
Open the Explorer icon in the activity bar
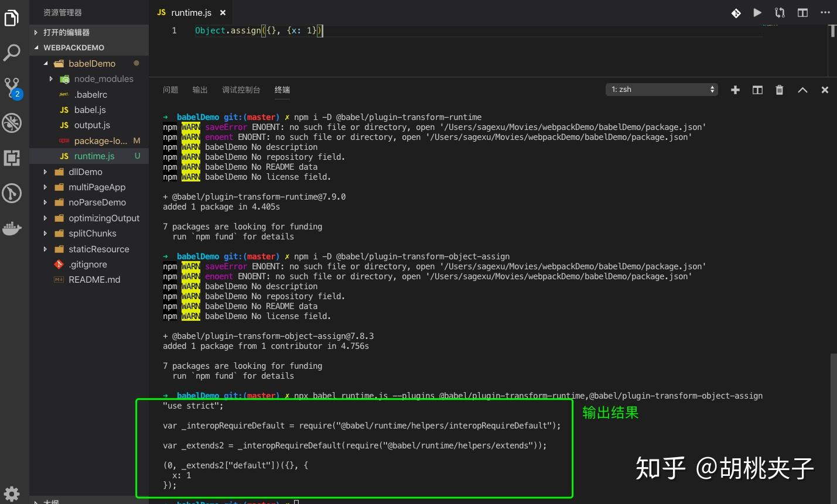[12, 18]
